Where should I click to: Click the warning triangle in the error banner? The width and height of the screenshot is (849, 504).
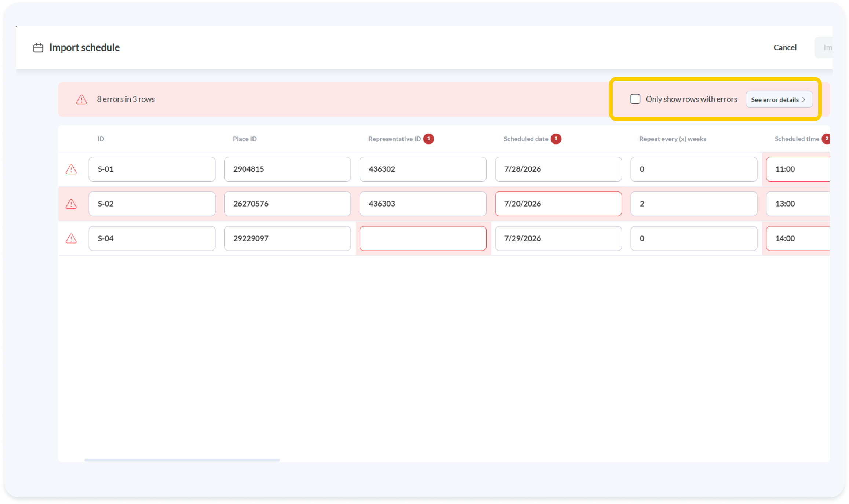click(x=81, y=99)
